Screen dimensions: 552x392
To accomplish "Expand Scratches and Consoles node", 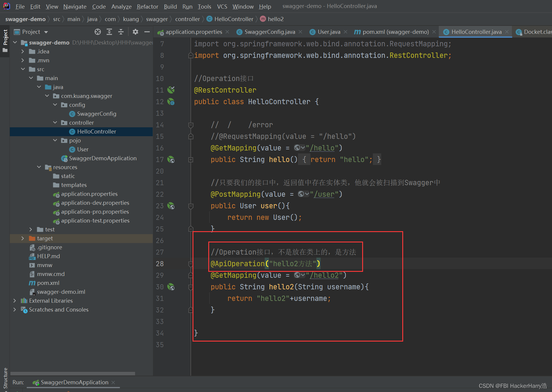I will pos(15,310).
